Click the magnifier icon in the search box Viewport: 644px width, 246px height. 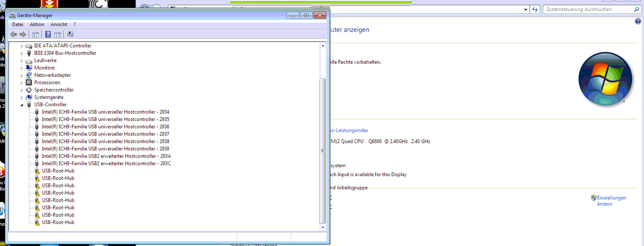coord(637,9)
